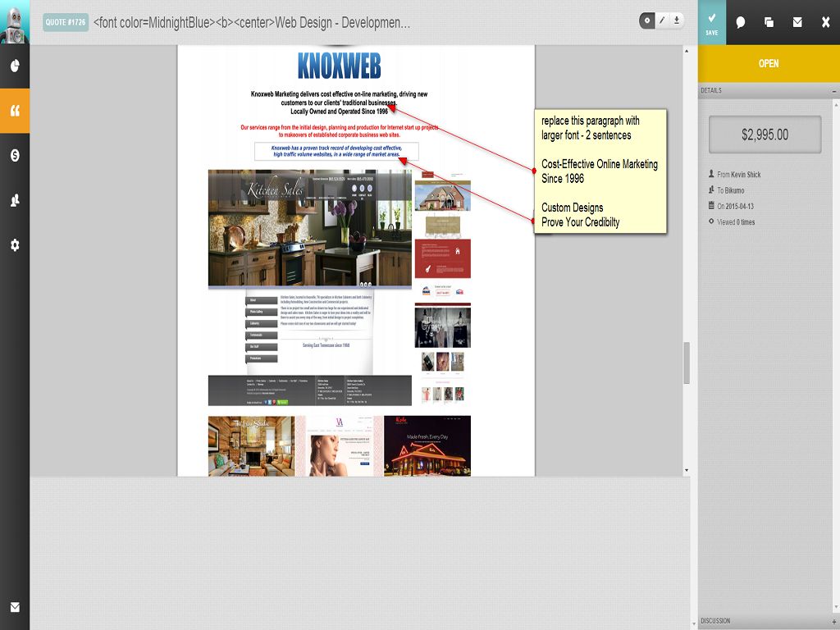Switch to preview view mode toggle
840x630 pixels.
[647, 21]
